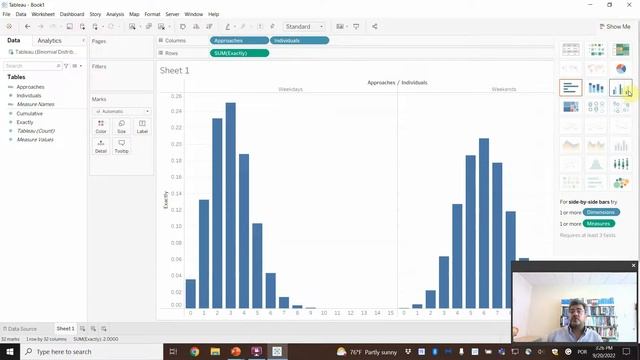Select the stacked bars chart in Show Me
640x360 pixels.
[596, 88]
